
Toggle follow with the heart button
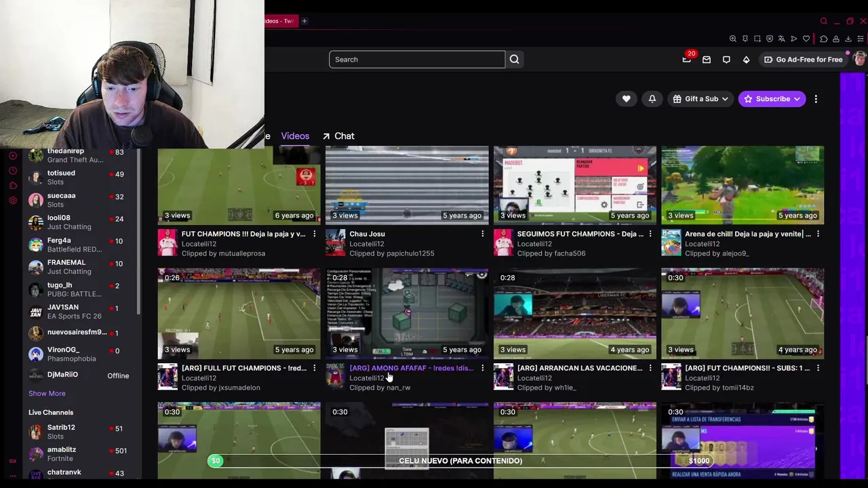click(x=627, y=99)
